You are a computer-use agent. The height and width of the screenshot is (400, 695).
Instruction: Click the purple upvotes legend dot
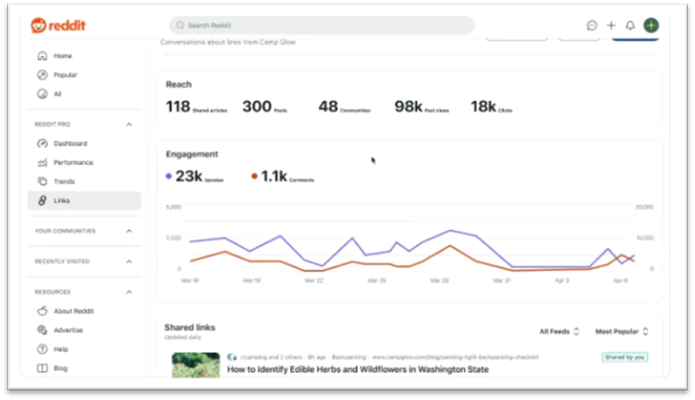(168, 176)
